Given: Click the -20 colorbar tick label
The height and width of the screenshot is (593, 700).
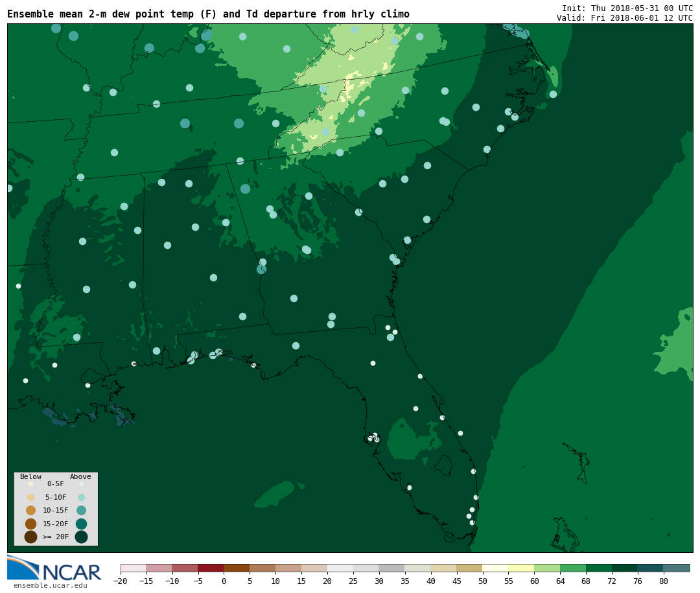Looking at the screenshot, I should point(121,581).
